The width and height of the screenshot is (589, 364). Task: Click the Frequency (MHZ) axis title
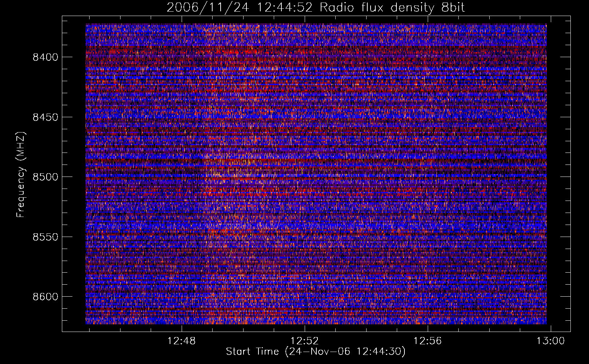coord(21,175)
